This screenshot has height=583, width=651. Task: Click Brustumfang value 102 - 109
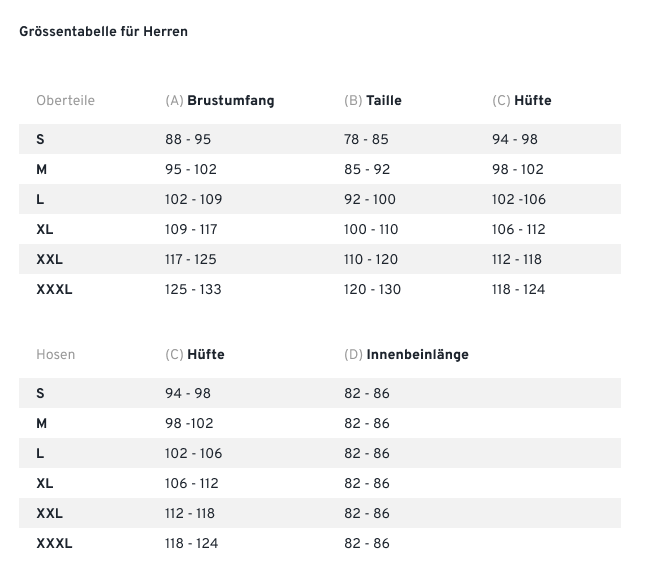tap(194, 200)
